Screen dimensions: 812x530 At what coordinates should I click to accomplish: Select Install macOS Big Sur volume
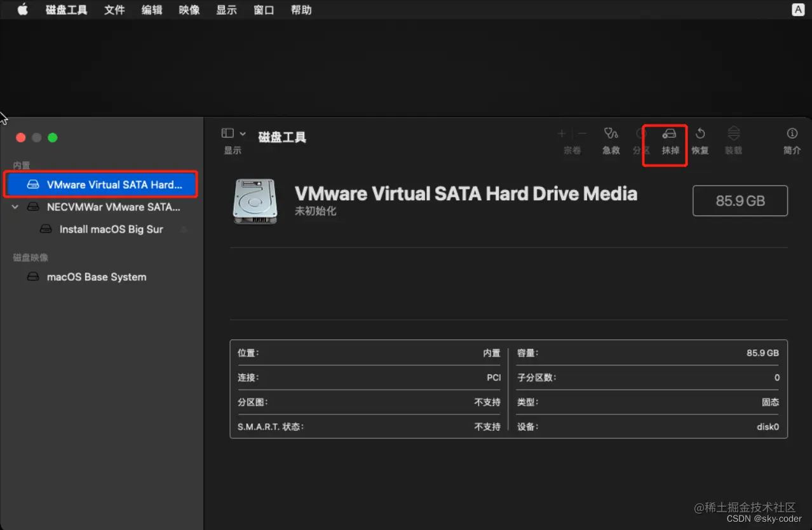click(111, 229)
